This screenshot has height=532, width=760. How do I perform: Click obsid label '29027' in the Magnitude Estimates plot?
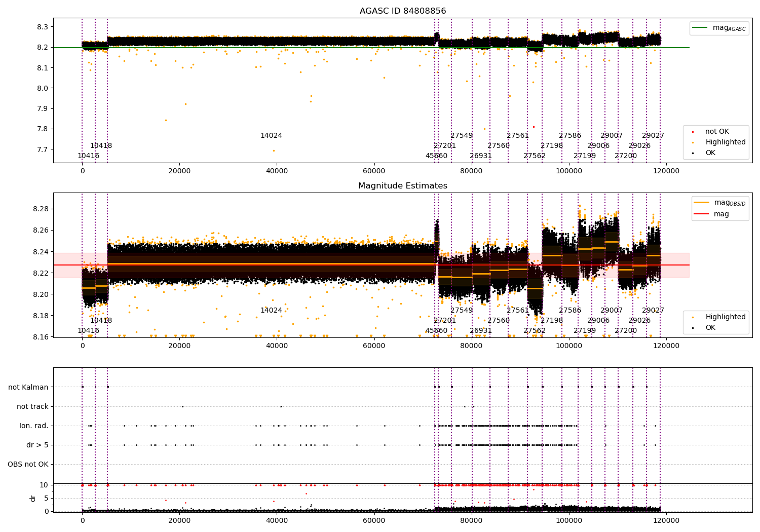tap(653, 311)
